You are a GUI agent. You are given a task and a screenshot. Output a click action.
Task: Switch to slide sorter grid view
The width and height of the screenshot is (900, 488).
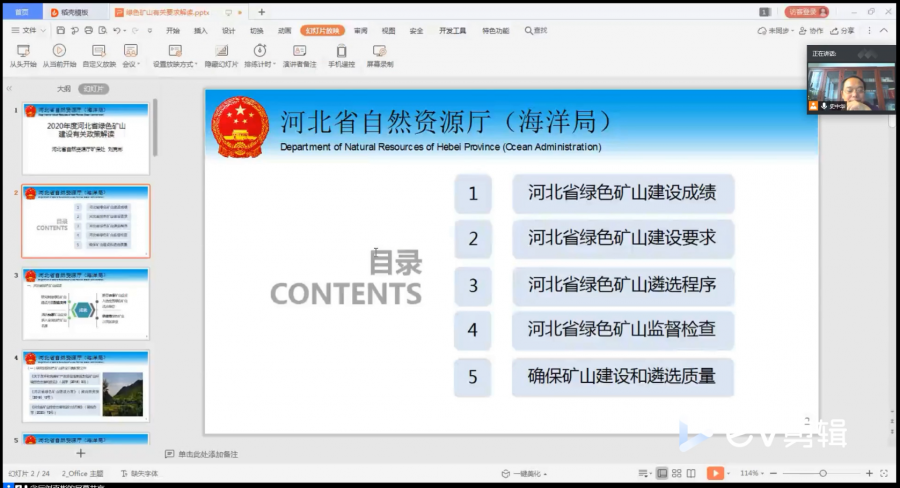pos(677,474)
